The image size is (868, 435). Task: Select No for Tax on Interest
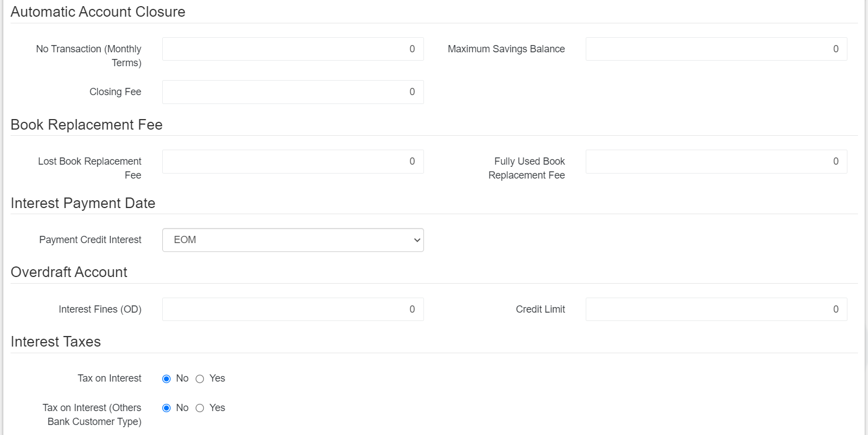[x=166, y=379]
